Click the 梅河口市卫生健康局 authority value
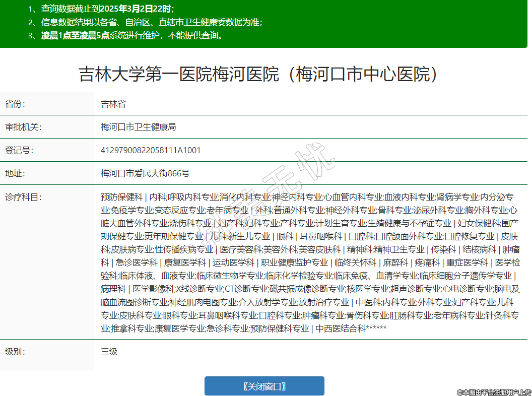 click(138, 127)
